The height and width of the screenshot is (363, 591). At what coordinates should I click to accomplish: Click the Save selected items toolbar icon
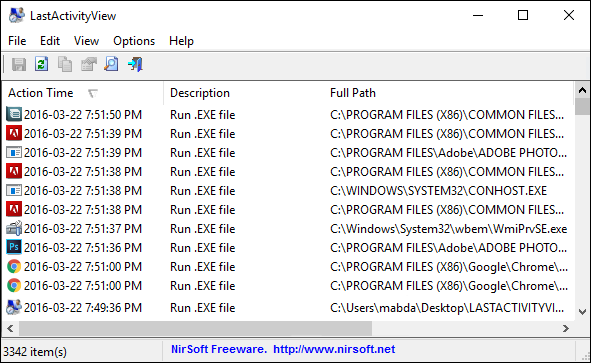coord(19,64)
